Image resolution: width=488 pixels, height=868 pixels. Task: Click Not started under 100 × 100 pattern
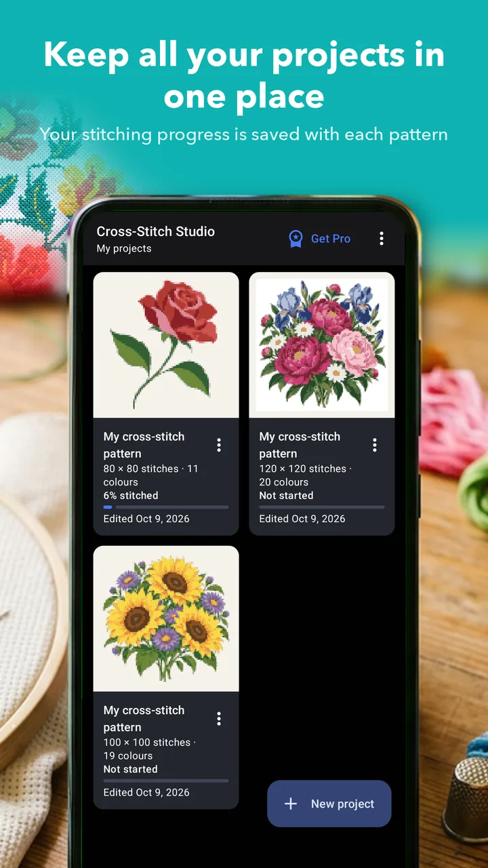[x=130, y=769]
